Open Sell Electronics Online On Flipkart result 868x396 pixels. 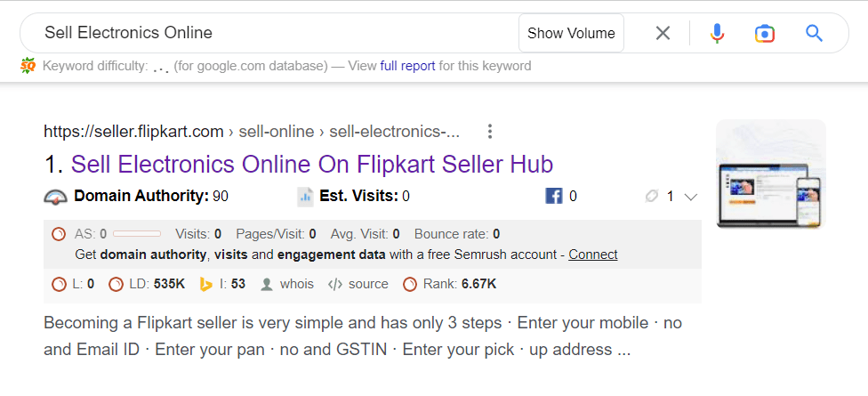pyautogui.click(x=312, y=164)
